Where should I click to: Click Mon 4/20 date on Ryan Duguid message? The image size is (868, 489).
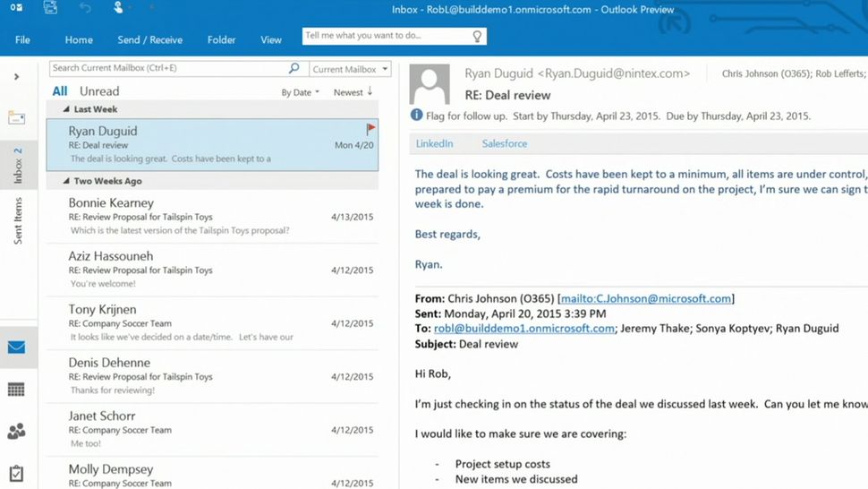[x=353, y=145]
